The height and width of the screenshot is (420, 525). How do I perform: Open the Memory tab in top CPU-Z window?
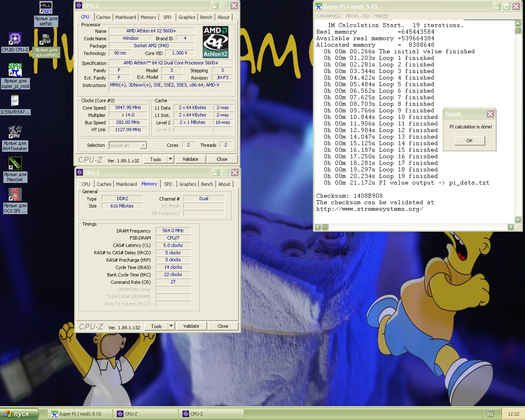click(148, 17)
